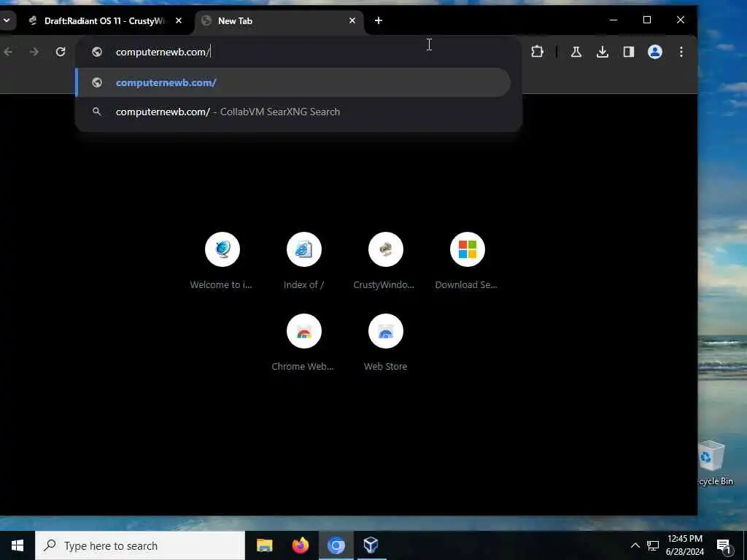Screen dimensions: 747x560
Task: Click the 'Type here to search' box
Action: [140, 545]
